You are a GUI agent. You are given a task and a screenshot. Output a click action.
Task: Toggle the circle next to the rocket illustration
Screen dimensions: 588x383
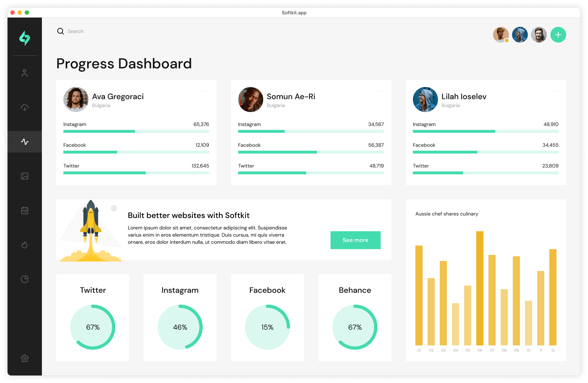(x=114, y=208)
